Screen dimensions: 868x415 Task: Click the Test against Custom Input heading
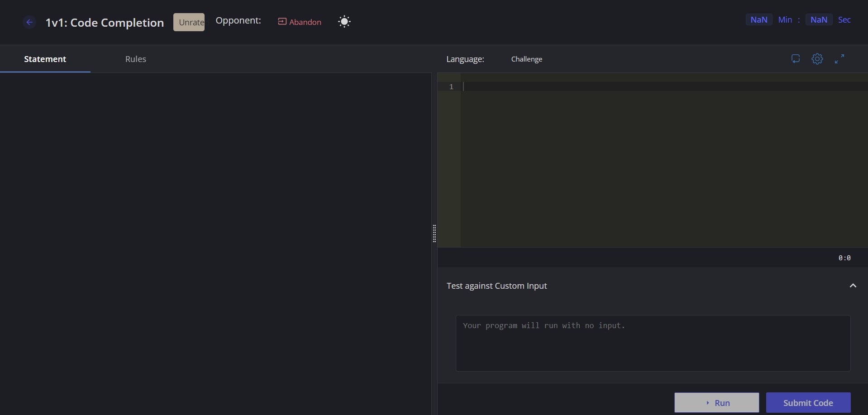(x=497, y=286)
